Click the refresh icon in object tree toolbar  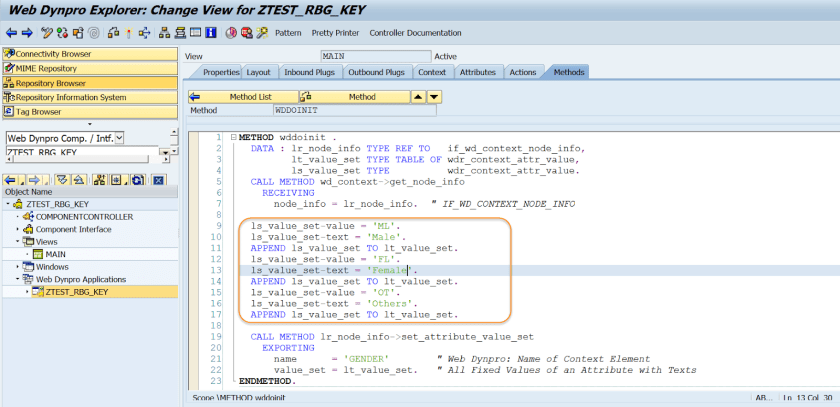[x=140, y=180]
